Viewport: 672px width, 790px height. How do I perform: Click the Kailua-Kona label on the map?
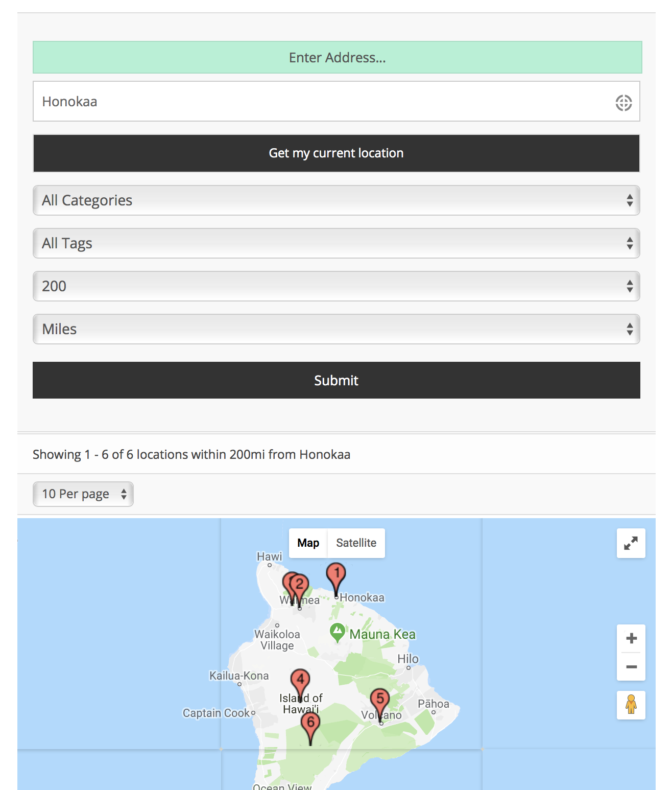coord(239,676)
